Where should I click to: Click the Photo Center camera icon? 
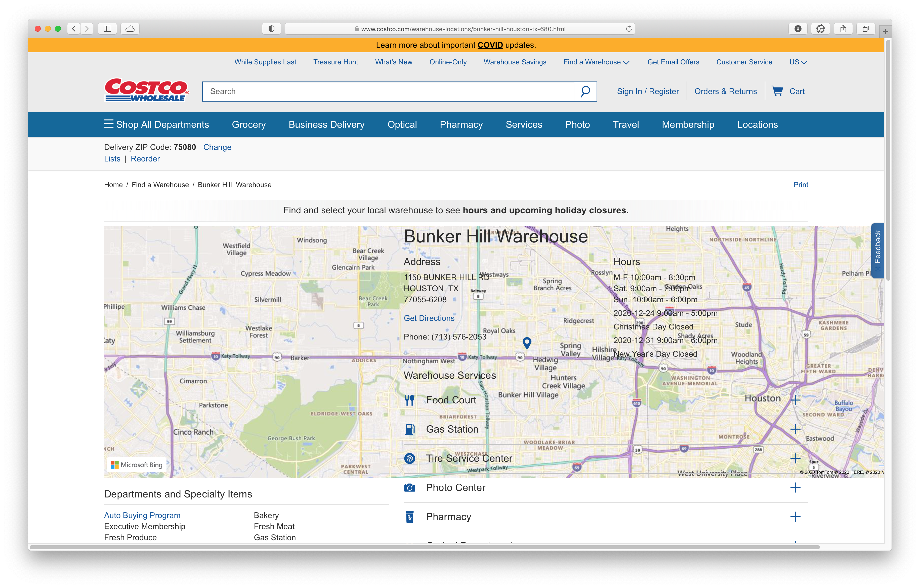click(409, 487)
